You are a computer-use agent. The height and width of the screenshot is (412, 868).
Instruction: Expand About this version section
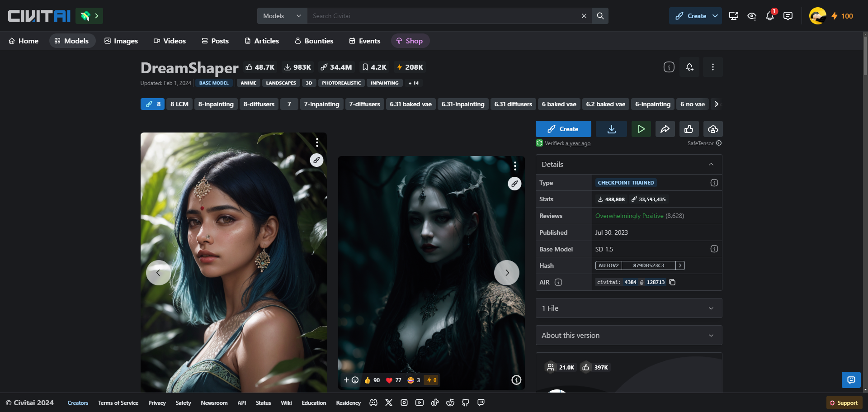(629, 335)
